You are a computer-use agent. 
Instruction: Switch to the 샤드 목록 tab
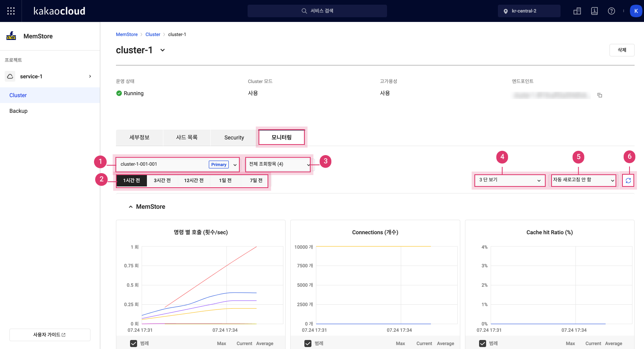(187, 137)
